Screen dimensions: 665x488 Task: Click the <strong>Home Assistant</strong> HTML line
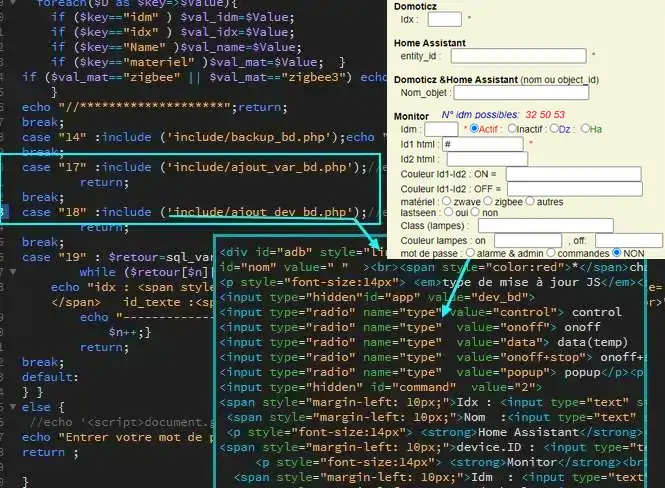(435, 432)
